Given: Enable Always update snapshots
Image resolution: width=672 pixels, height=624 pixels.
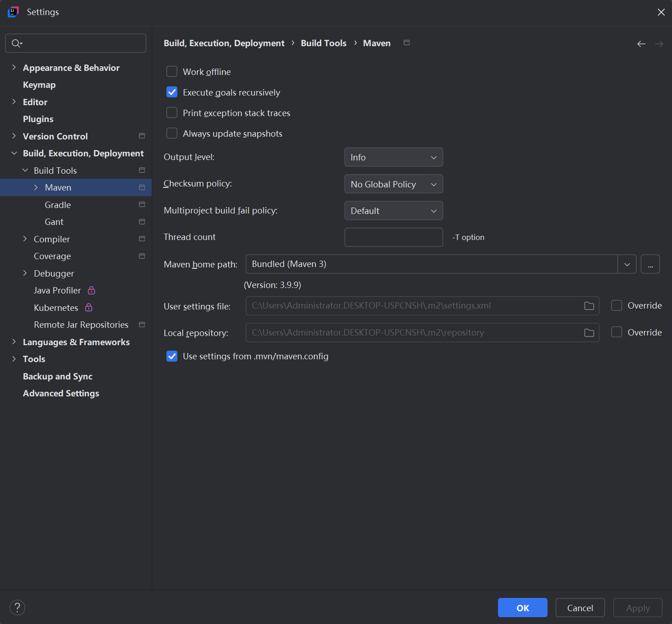Looking at the screenshot, I should click(x=172, y=133).
